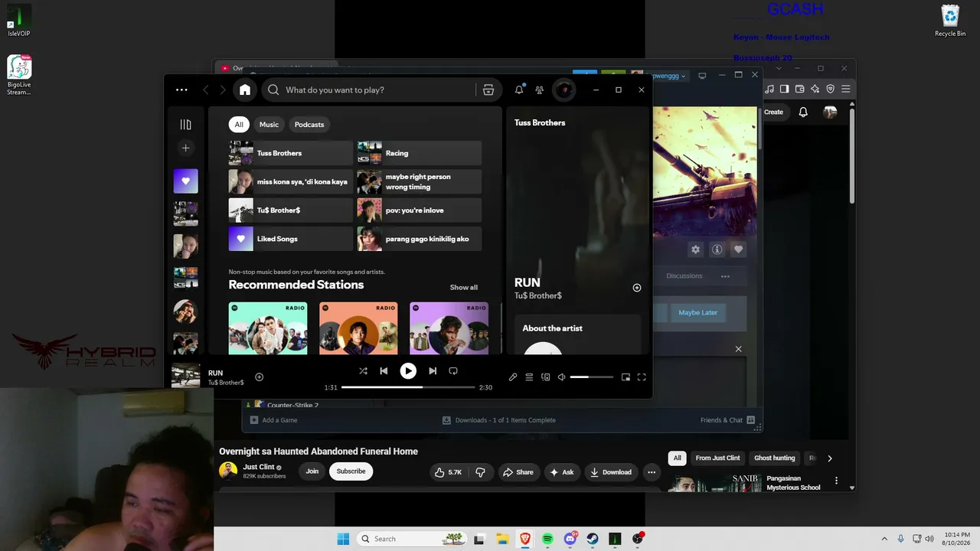Open Tu$ Brother$ artist link in player bar

click(226, 383)
